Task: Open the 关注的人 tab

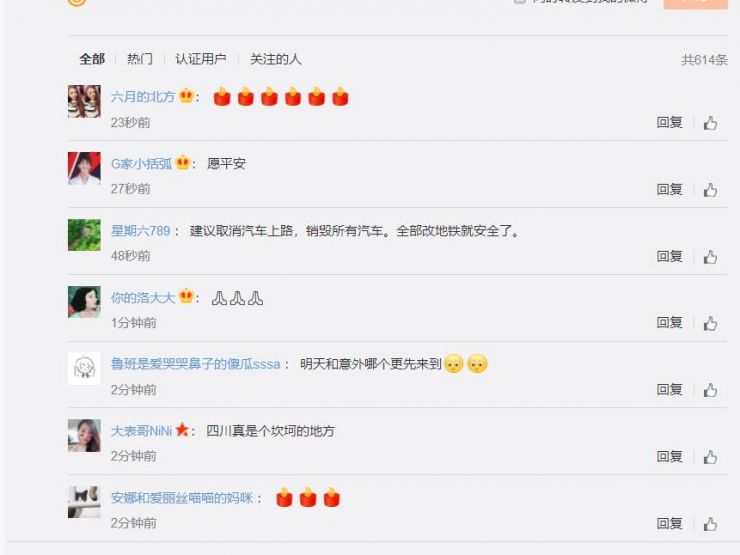Action: 275,59
